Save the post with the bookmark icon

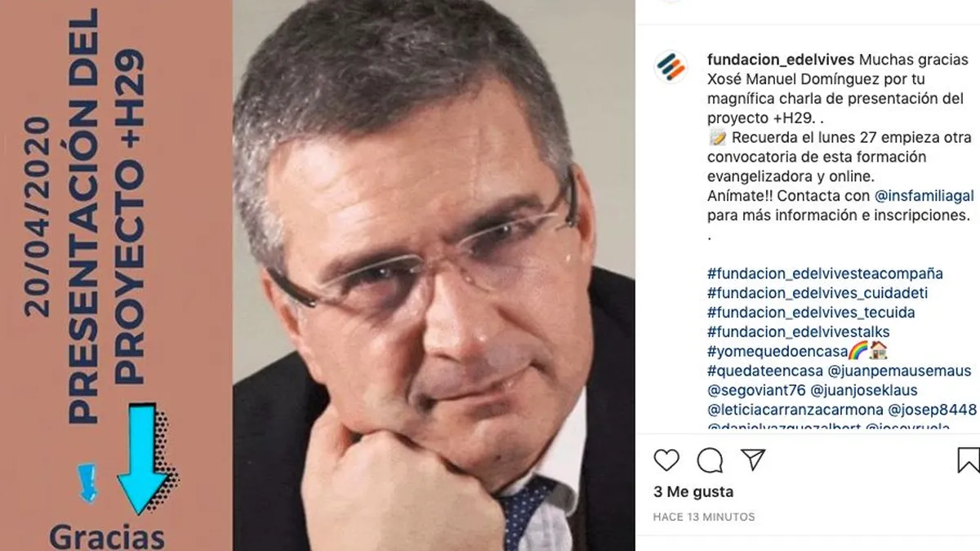pos(969,460)
